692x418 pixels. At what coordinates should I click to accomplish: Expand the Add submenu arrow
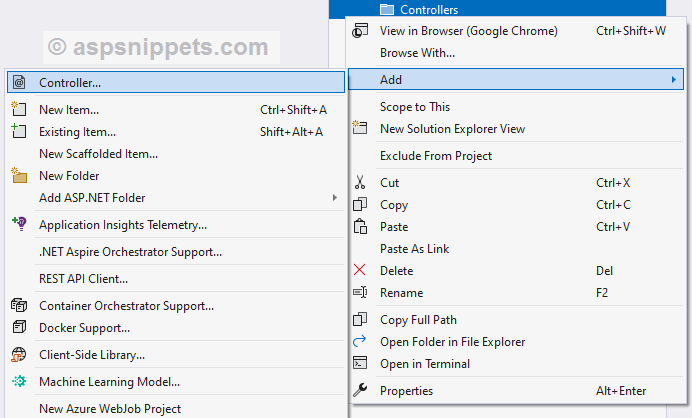click(x=673, y=79)
